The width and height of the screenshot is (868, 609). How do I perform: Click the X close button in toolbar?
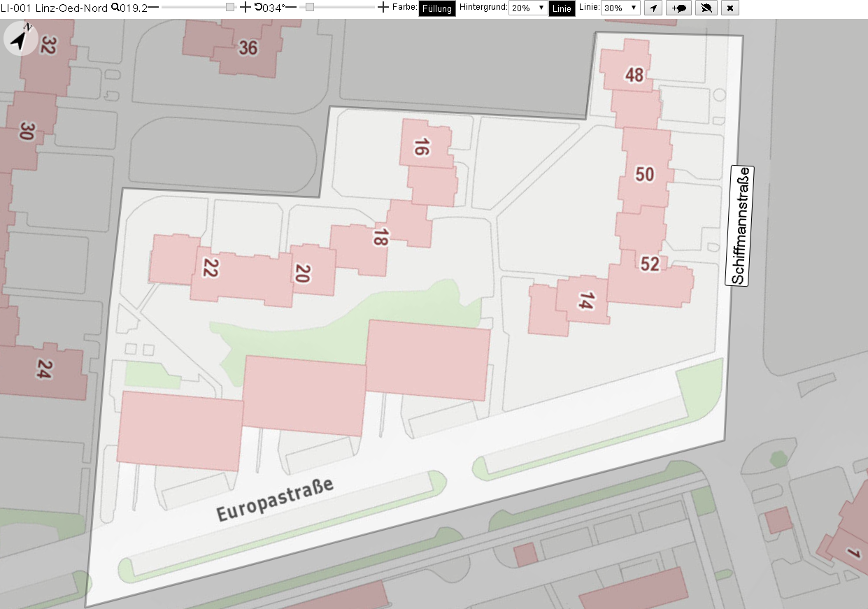click(730, 8)
